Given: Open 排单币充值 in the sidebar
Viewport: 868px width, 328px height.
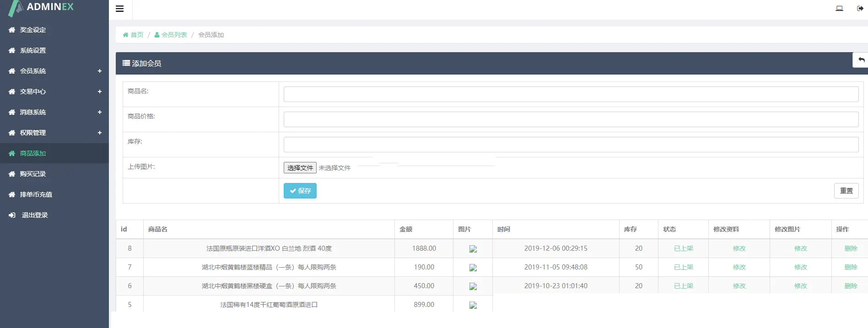Looking at the screenshot, I should tap(36, 194).
